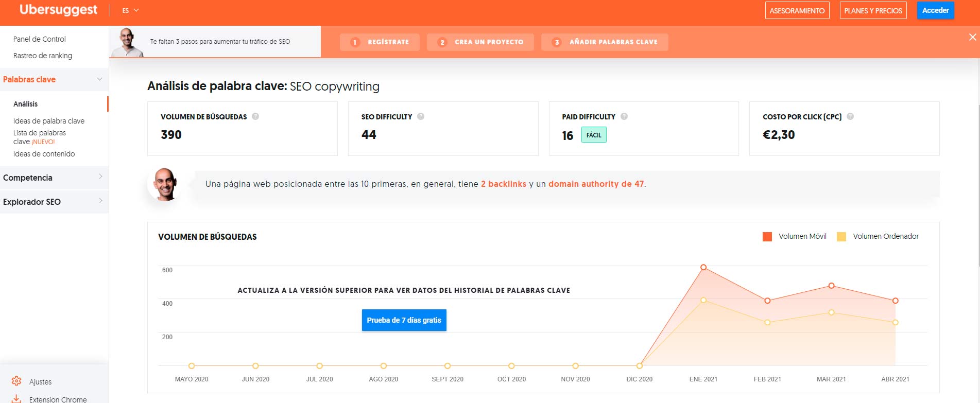Click the Acceder button
980x403 pixels.
tap(935, 10)
